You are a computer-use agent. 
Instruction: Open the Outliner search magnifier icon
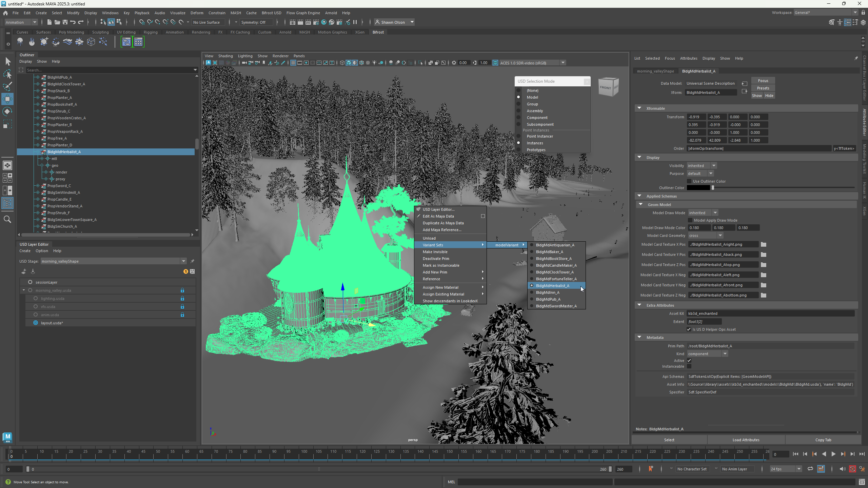tap(7, 219)
